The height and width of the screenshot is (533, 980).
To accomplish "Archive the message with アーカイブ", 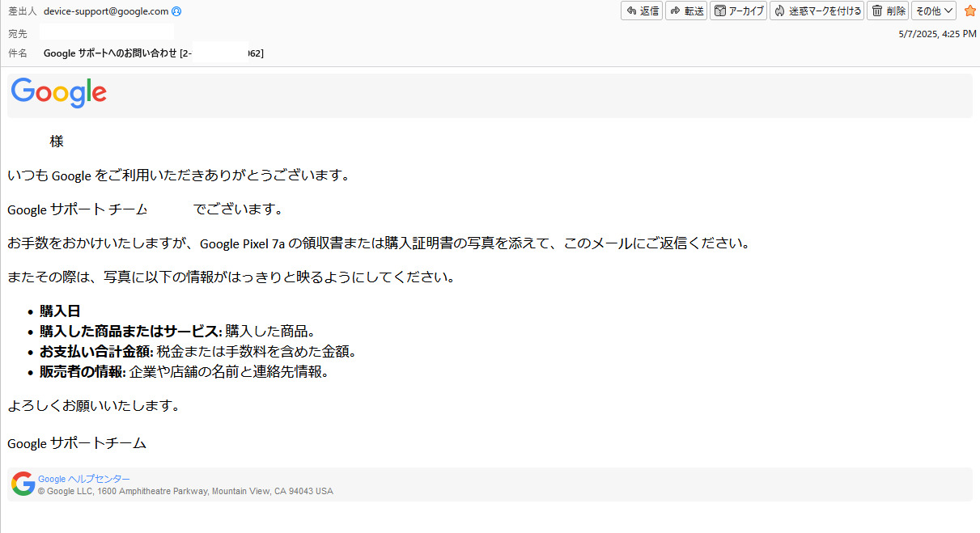I will 738,11.
